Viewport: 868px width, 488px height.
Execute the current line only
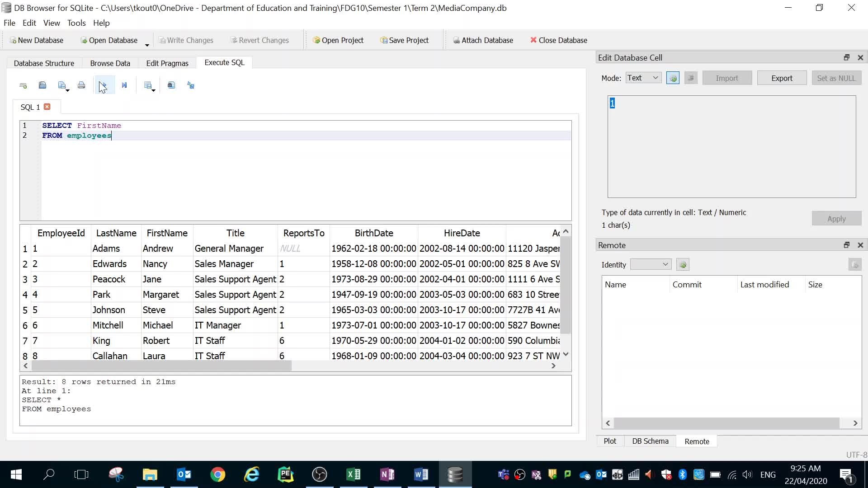click(124, 85)
